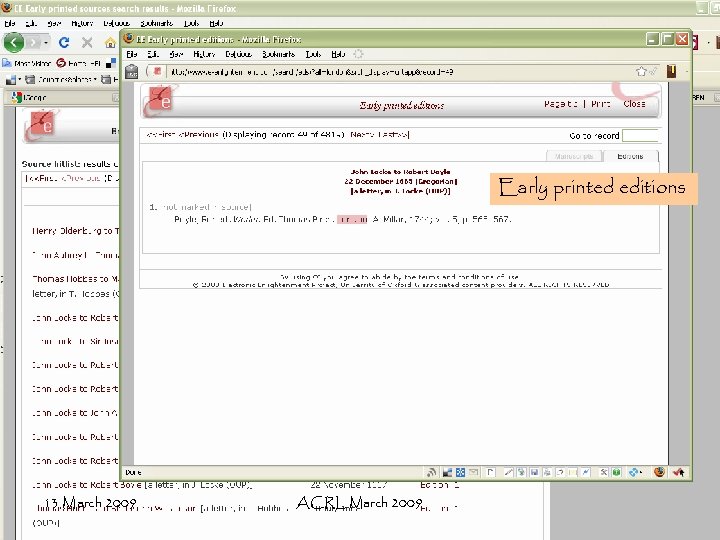720x540 pixels.
Task: Go to the First record link
Action: pyautogui.click(x=160, y=135)
